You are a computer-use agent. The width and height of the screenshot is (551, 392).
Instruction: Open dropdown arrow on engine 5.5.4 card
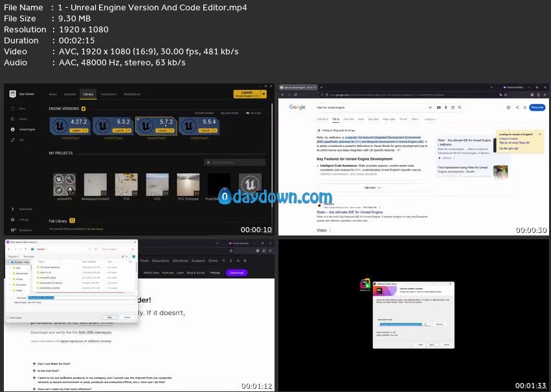pos(215,131)
